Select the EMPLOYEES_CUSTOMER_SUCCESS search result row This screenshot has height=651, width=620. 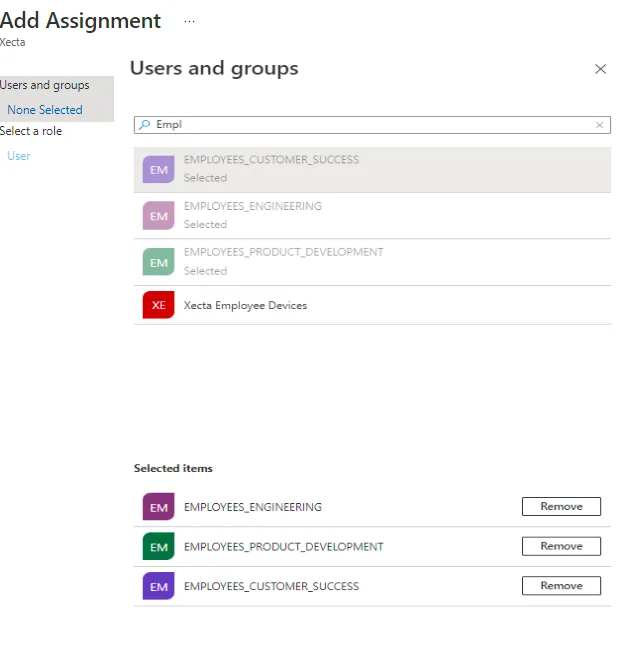pyautogui.click(x=372, y=169)
